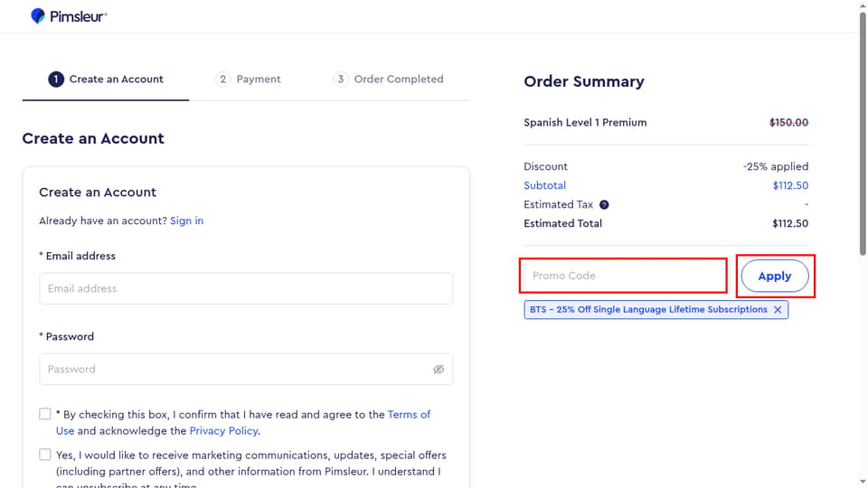Open the Privacy Policy link
The width and height of the screenshot is (868, 488).
point(223,430)
